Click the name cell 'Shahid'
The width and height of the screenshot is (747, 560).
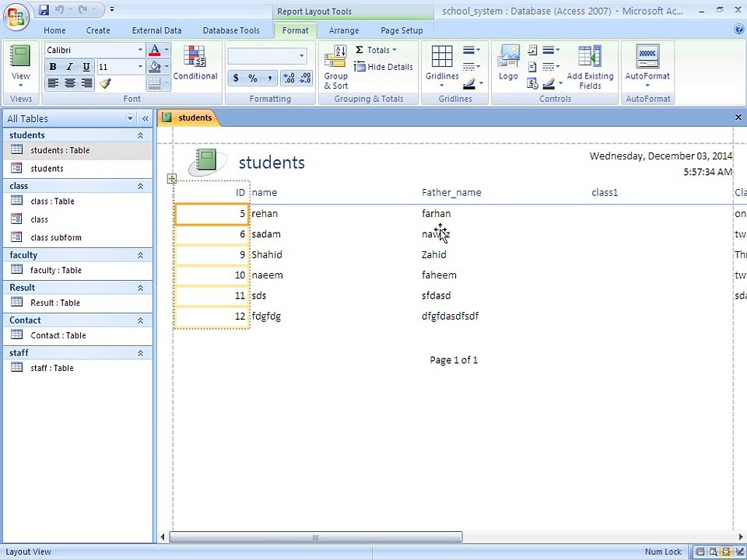click(x=267, y=255)
